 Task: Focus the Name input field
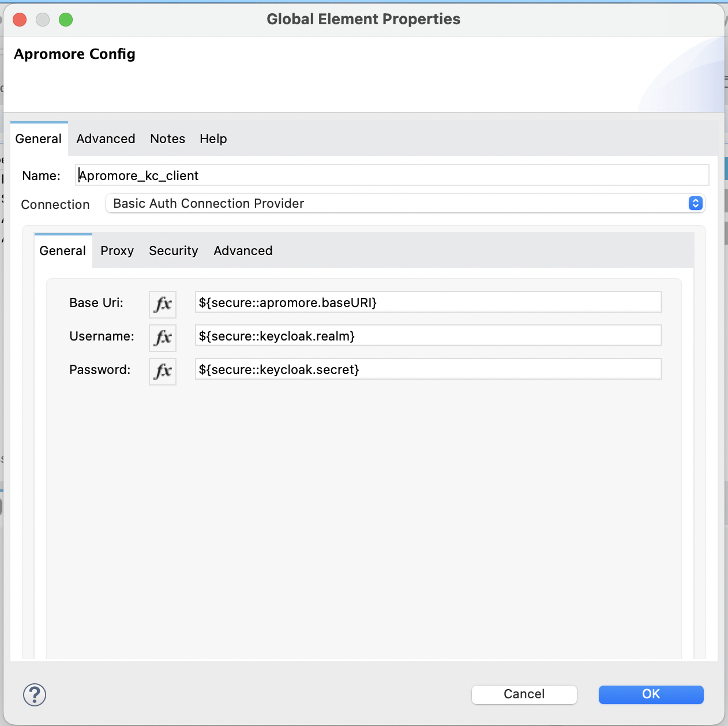pos(392,175)
